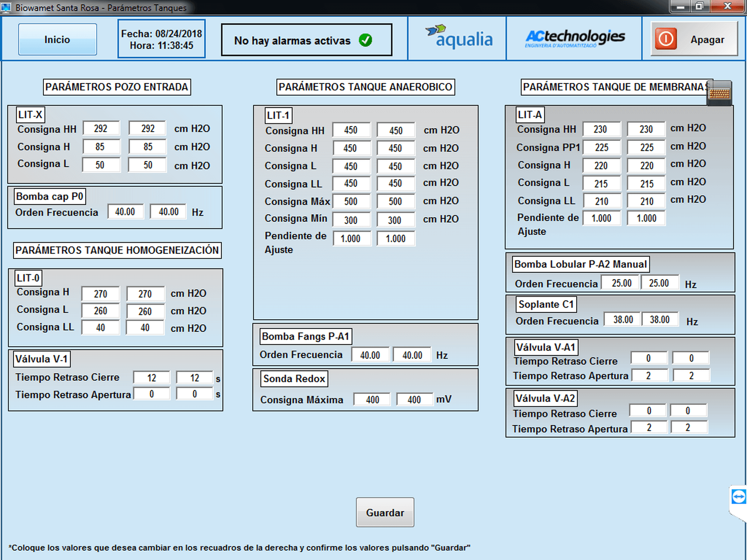This screenshot has height=560, width=747.
Task: Edit LIT-A Consigna PP1 new value field
Action: (646, 147)
